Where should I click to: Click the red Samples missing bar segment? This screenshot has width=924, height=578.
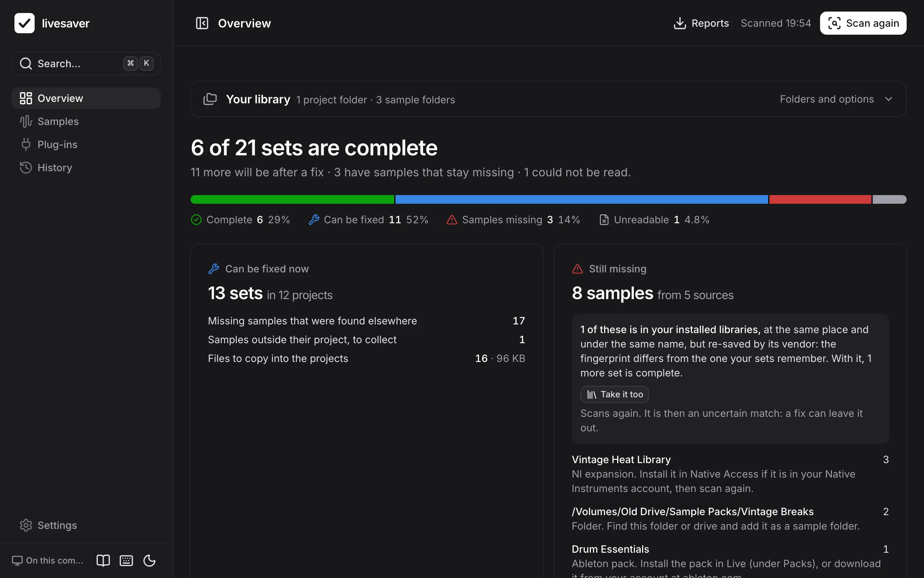point(820,199)
